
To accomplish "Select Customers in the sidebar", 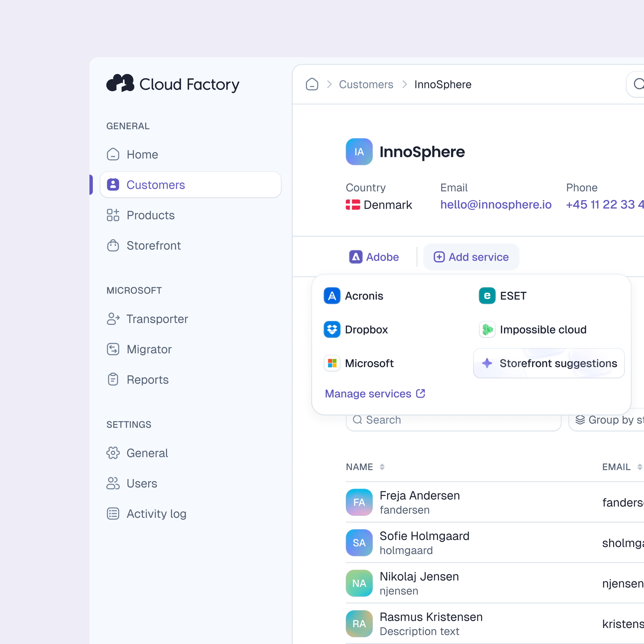I will click(x=190, y=185).
